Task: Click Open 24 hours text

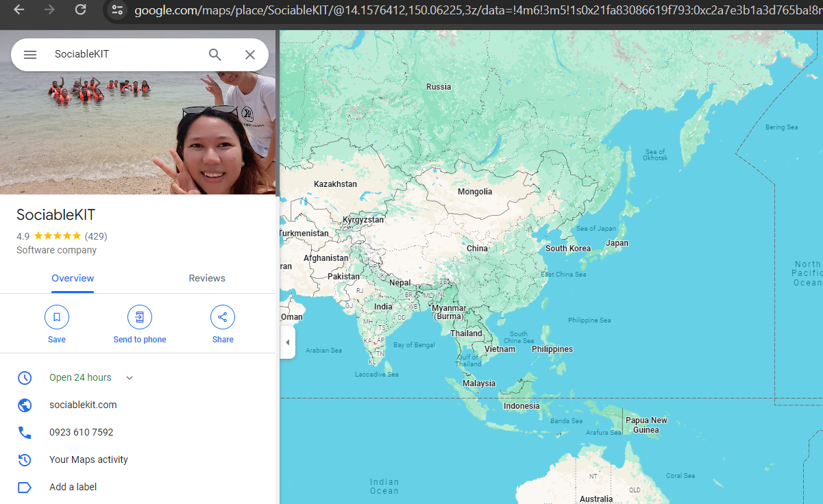Action: click(x=80, y=377)
